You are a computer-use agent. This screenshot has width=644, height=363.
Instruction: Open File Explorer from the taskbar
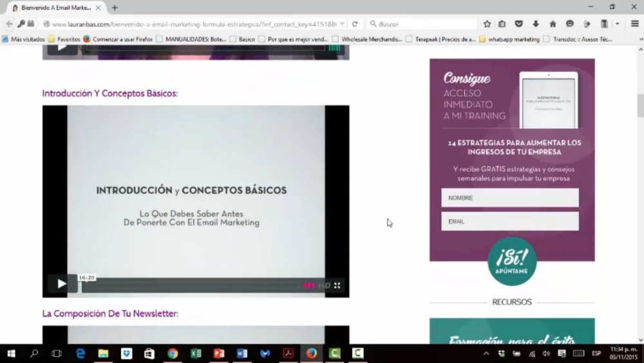103,353
